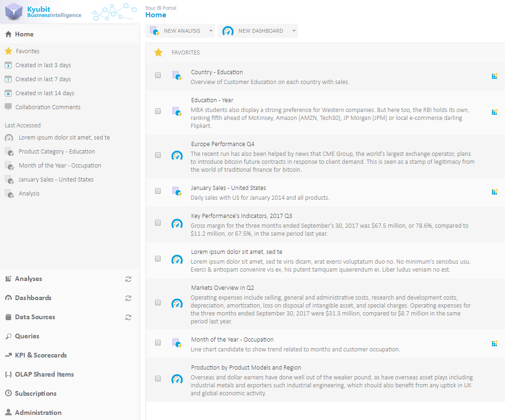Open Collaboration Comments link
Viewport: 505px width, 420px height.
[x=48, y=107]
